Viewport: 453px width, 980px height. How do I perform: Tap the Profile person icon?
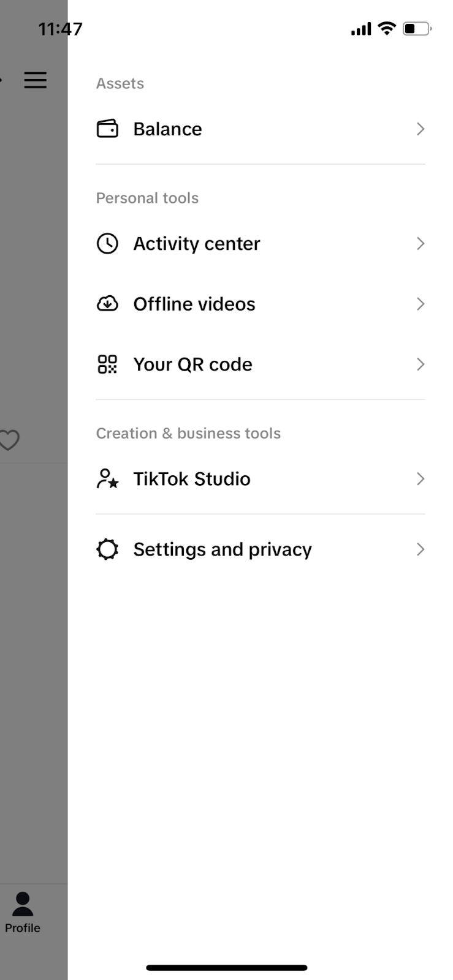pos(23,904)
